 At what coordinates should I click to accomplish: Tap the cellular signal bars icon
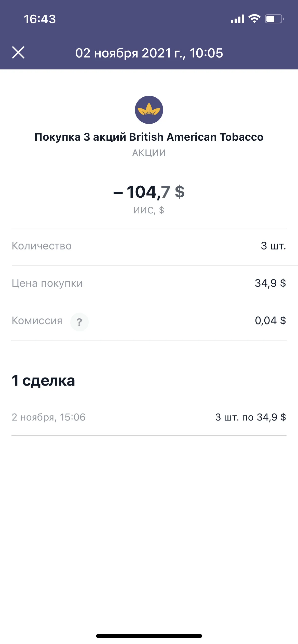[x=237, y=19]
